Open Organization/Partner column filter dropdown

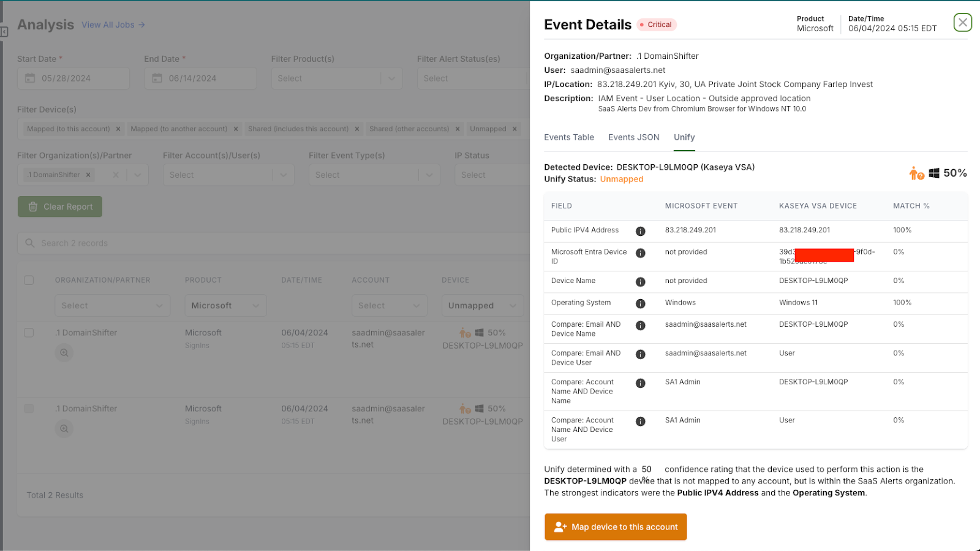(x=112, y=305)
